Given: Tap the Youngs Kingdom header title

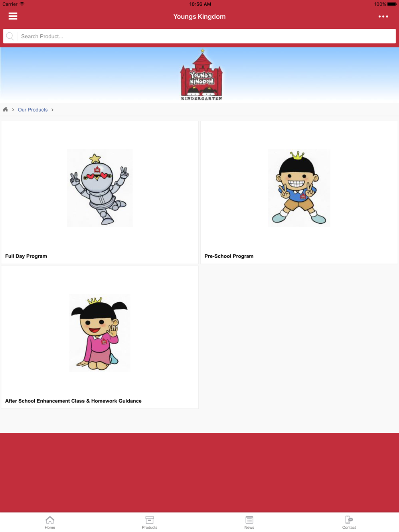Looking at the screenshot, I should [x=199, y=16].
